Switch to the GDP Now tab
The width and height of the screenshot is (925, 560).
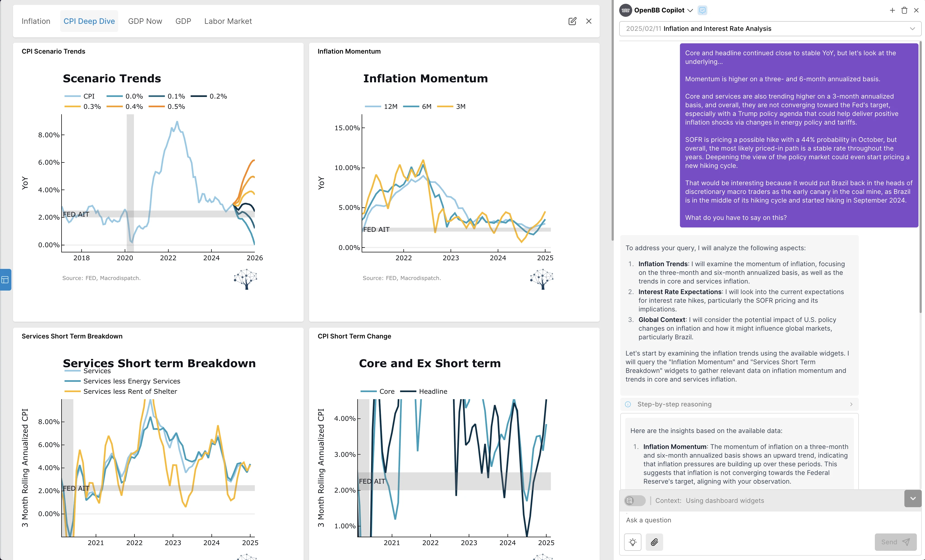[x=145, y=21]
